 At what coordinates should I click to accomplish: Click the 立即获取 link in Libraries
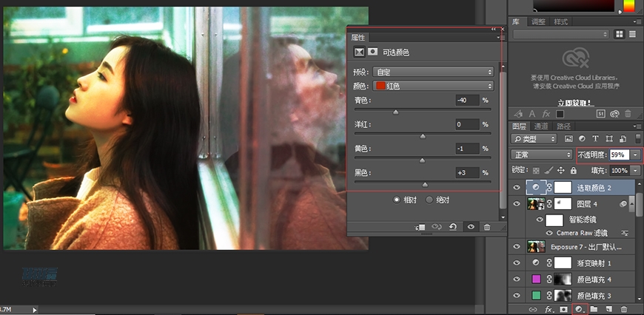(x=575, y=103)
